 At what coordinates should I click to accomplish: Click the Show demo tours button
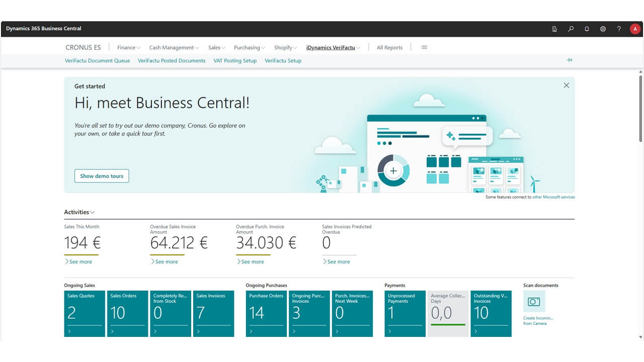point(102,176)
